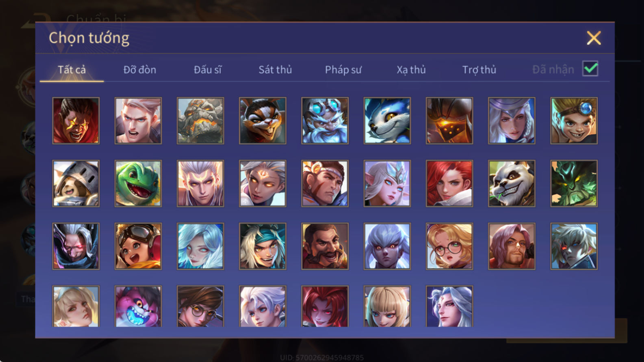Pick the green chameleon hero portrait
The image size is (644, 362).
click(x=138, y=183)
